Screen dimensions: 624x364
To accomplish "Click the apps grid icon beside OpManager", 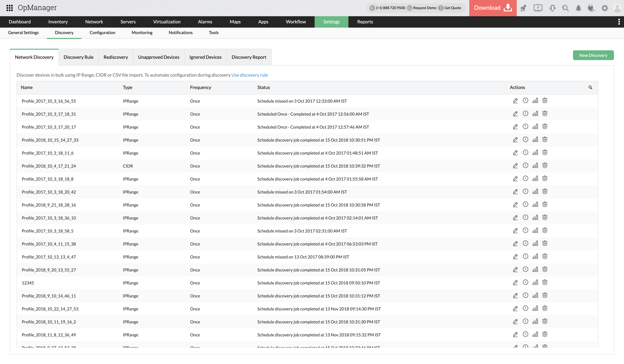I will click(9, 8).
